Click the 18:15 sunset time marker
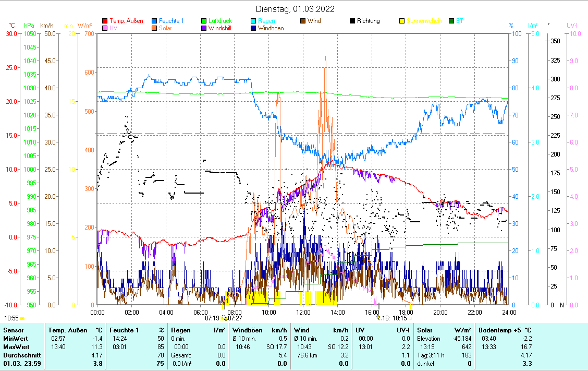This screenshot has width=588, height=371. point(399,318)
